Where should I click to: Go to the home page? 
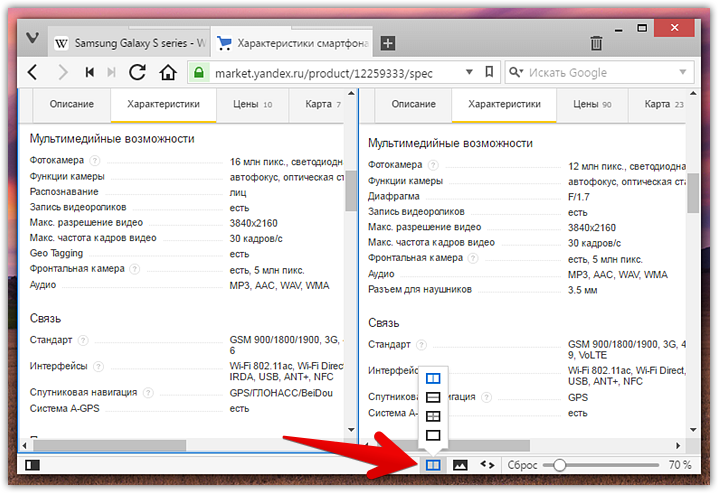coord(168,72)
